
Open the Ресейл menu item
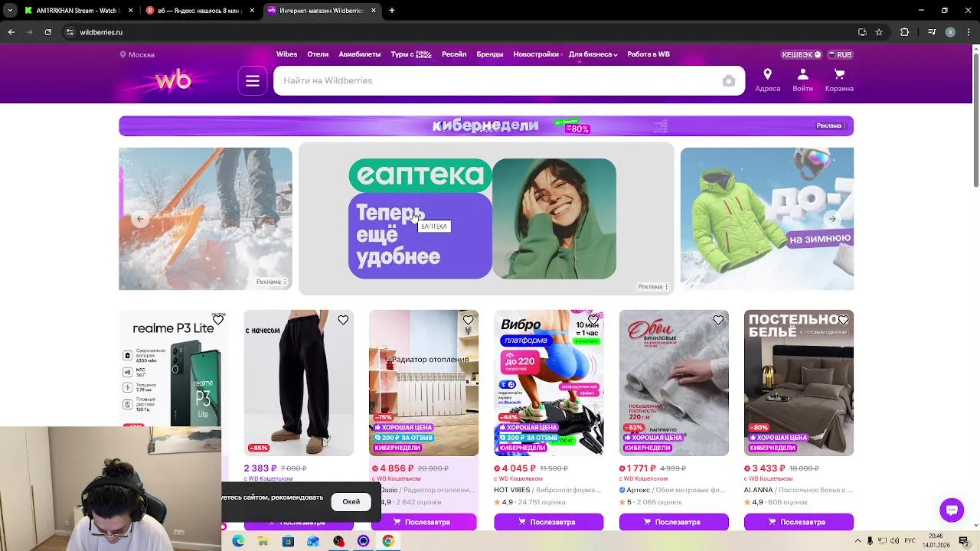coord(454,54)
